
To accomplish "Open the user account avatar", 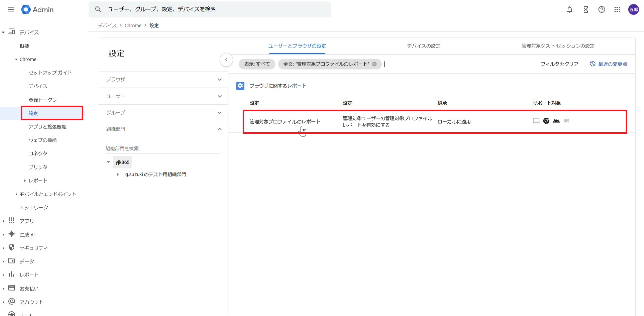I will [633, 9].
